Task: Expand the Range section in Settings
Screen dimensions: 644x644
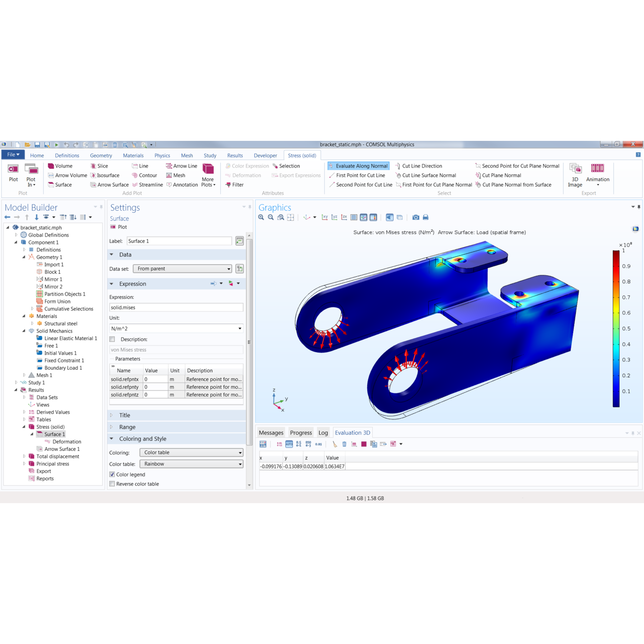Action: (127, 427)
